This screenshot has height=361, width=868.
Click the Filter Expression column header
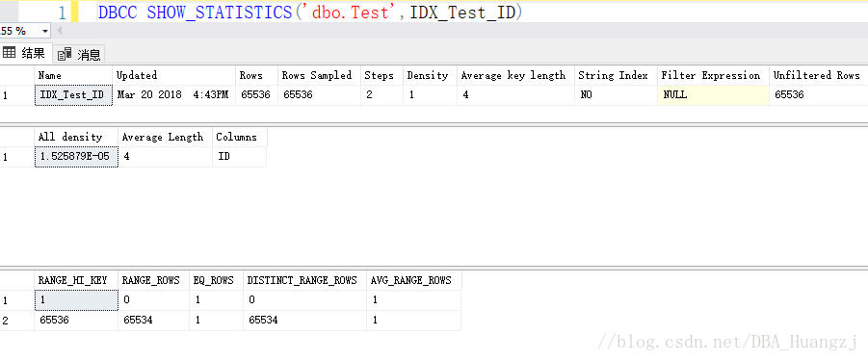tap(714, 75)
